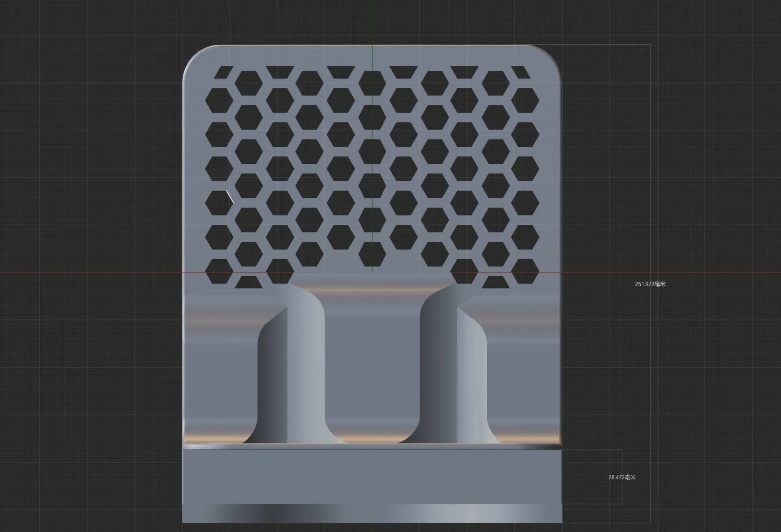Pick the hexagon hole with the white edge highlight
The image size is (781, 532).
coord(220,202)
